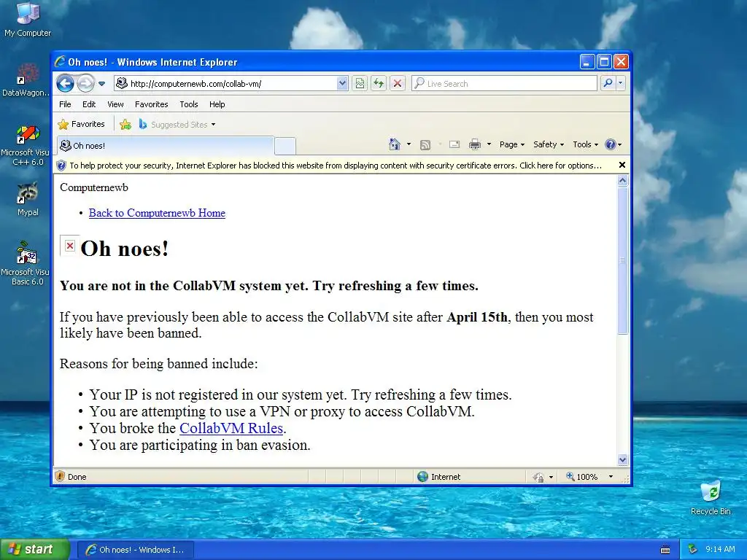This screenshot has width=747, height=560.
Task: Select the Mypal raccoon desktop icon
Action: pyautogui.click(x=28, y=199)
